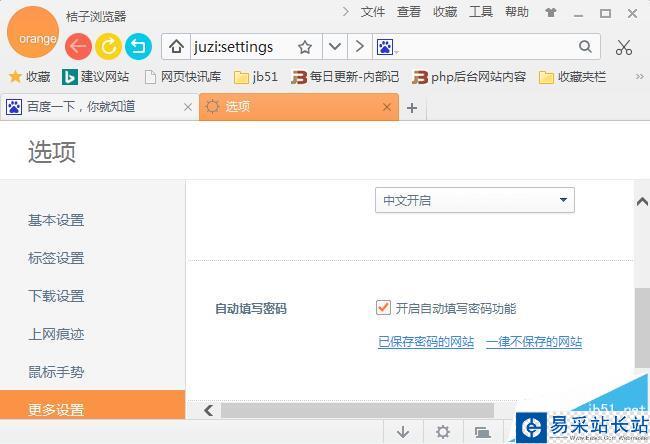The image size is (650, 444).
Task: Select 标签设置 in sidebar
Action: click(56, 258)
